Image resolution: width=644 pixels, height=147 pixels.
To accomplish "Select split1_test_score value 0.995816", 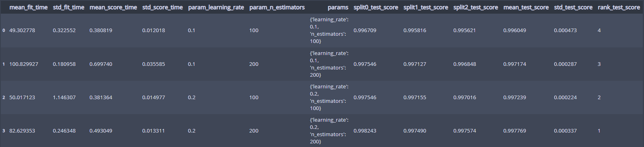I will (415, 31).
